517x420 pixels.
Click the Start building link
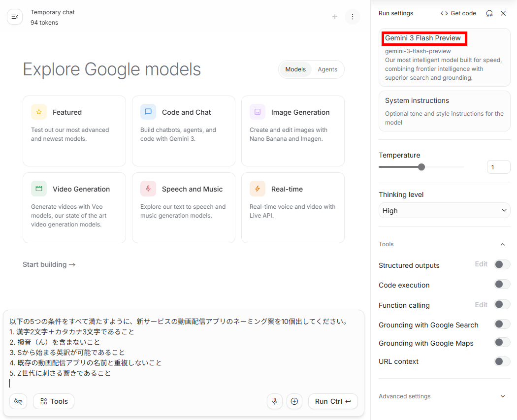click(x=49, y=265)
